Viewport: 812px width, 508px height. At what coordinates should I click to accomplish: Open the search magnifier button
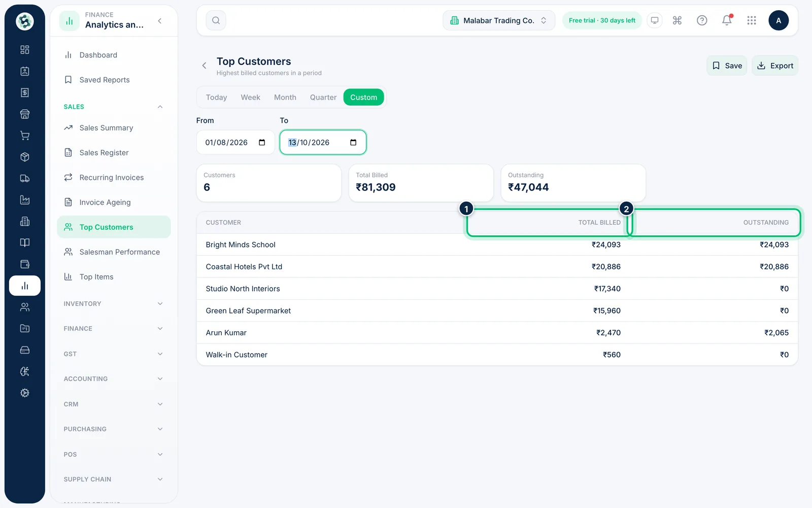click(x=216, y=20)
